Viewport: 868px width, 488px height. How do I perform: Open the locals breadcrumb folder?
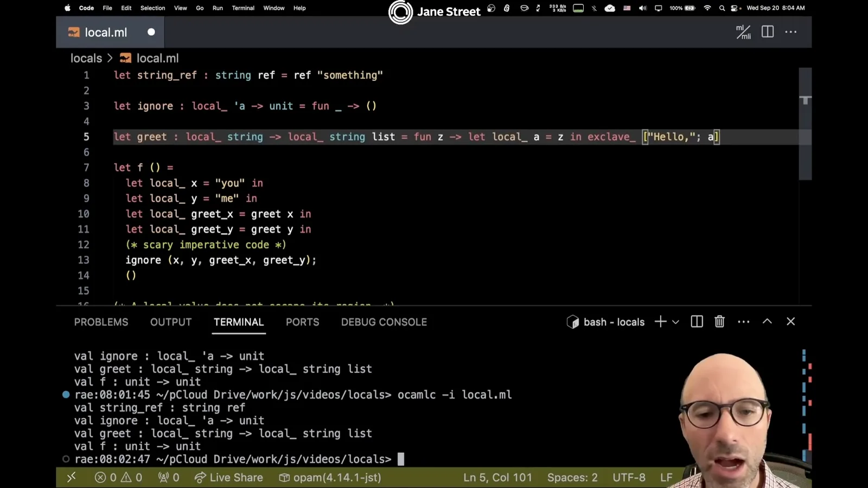(x=86, y=58)
